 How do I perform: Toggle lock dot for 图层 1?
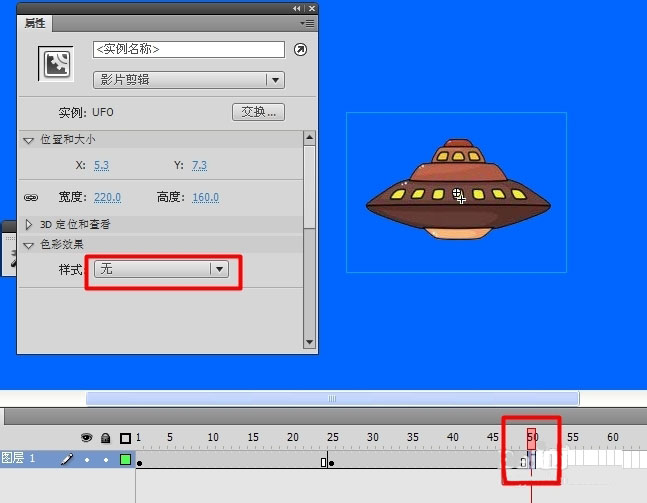pos(106,460)
